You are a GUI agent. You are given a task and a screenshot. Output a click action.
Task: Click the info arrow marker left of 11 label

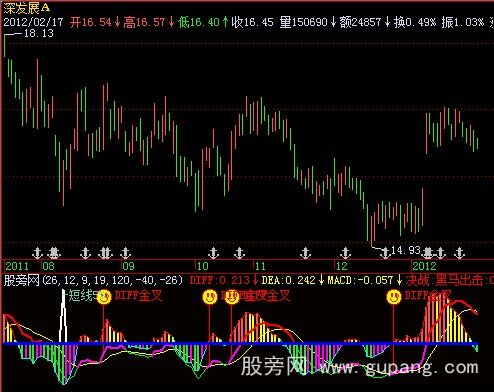[239, 253]
